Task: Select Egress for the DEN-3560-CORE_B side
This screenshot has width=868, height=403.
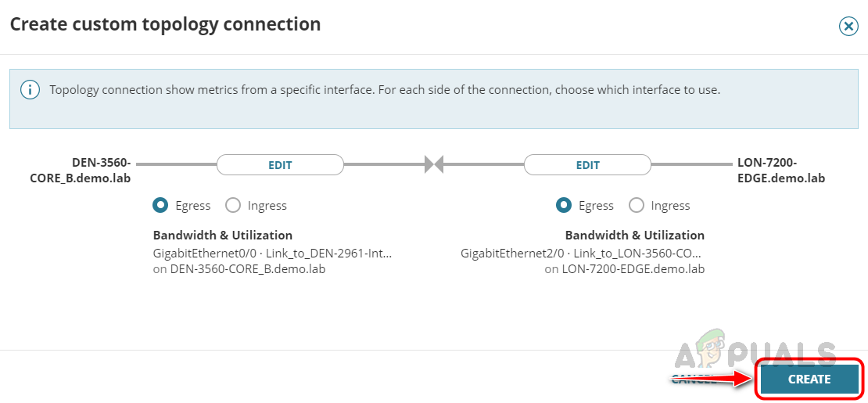Action: (x=160, y=205)
